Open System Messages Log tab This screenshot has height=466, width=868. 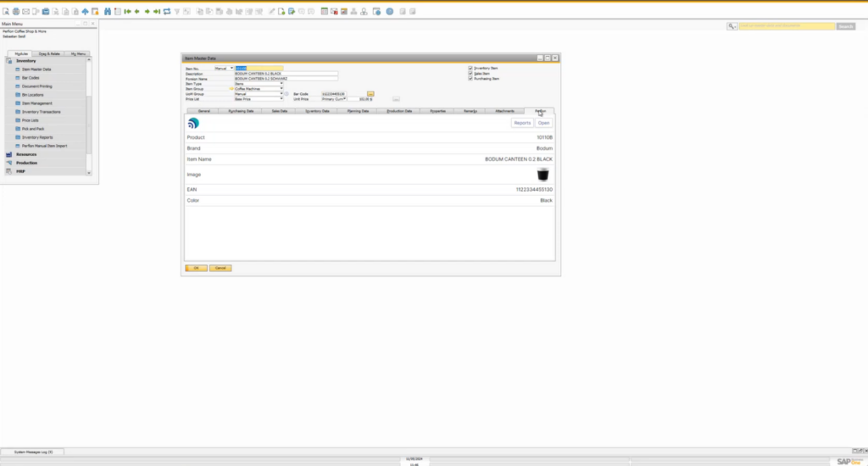point(33,452)
